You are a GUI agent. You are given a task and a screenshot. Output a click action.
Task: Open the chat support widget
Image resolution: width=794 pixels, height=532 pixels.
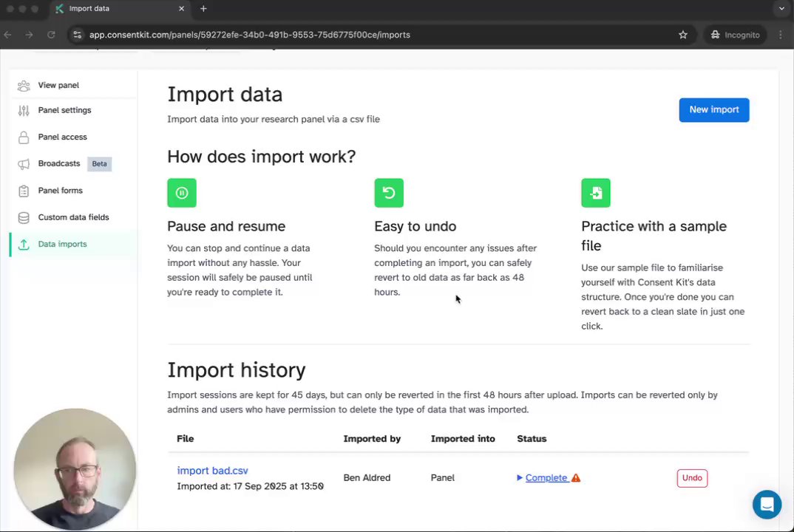pos(767,505)
